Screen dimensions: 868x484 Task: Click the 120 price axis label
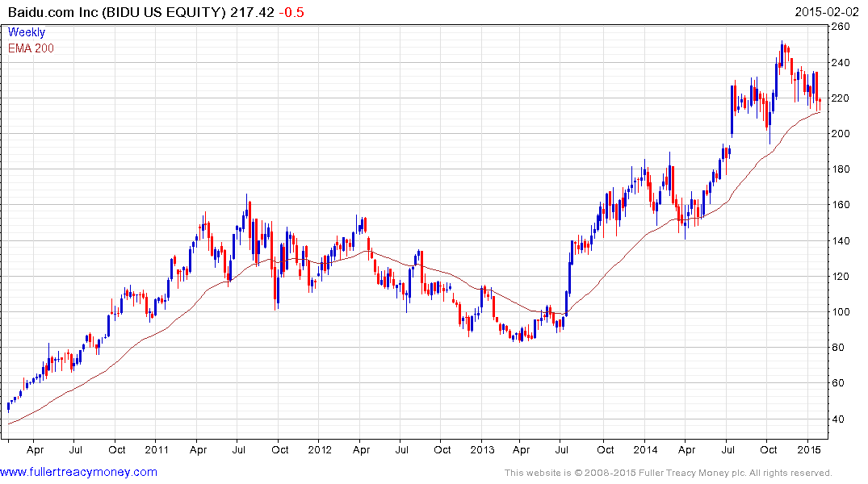(x=841, y=276)
